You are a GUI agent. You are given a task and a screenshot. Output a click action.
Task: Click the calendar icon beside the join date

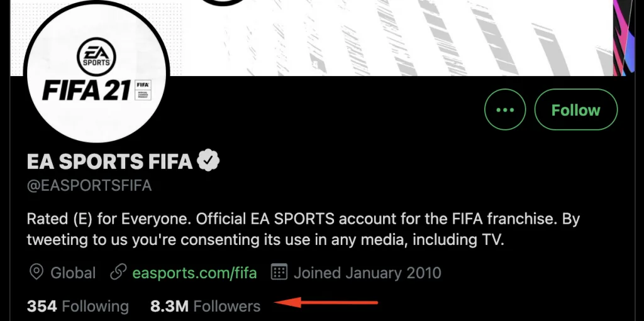coord(279,273)
